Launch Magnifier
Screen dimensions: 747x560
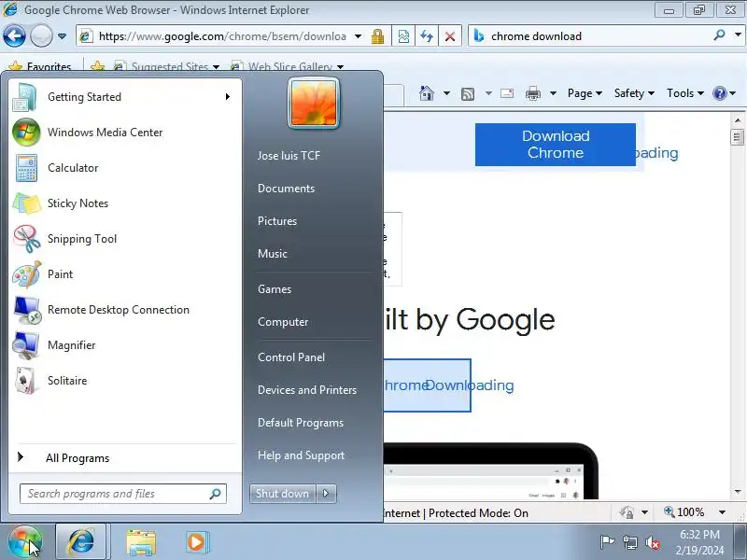[x=125, y=345]
